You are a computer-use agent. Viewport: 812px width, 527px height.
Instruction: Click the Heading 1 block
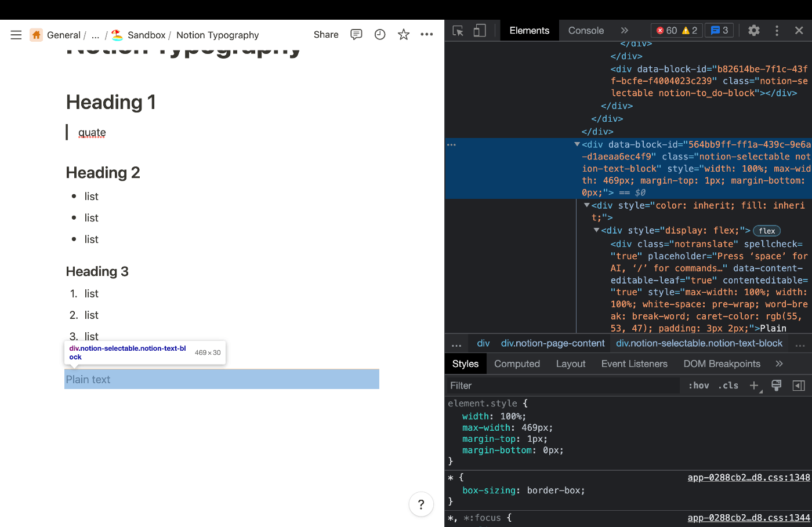[111, 102]
